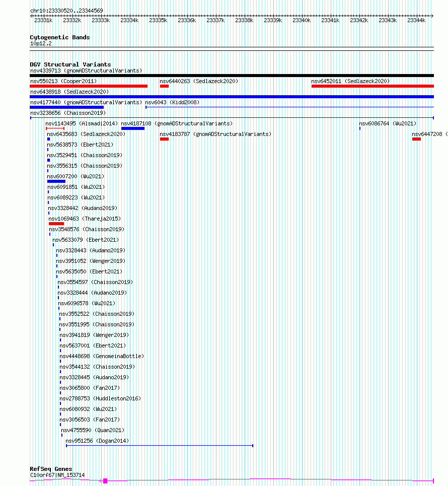Open nsv3556315 (Chaisson2019) label
This screenshot has height=486, width=448.
click(85, 166)
